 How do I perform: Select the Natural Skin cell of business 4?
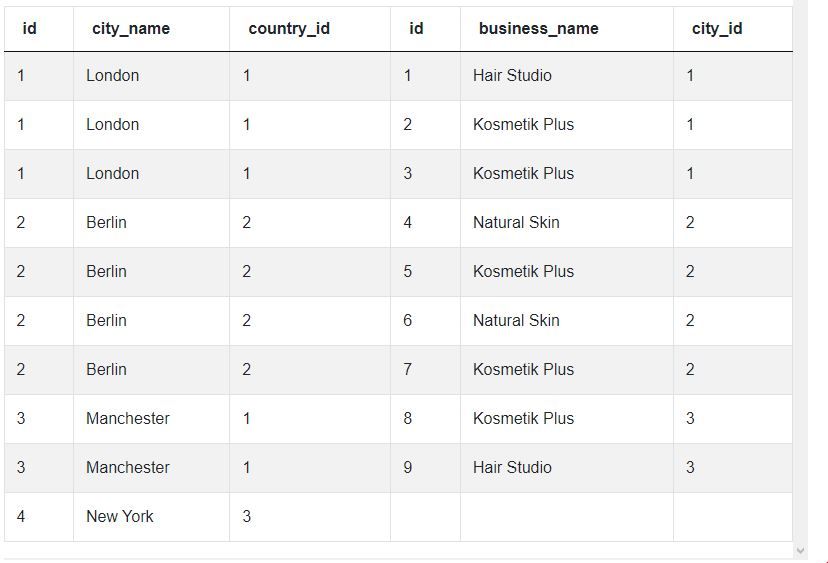[x=516, y=223]
